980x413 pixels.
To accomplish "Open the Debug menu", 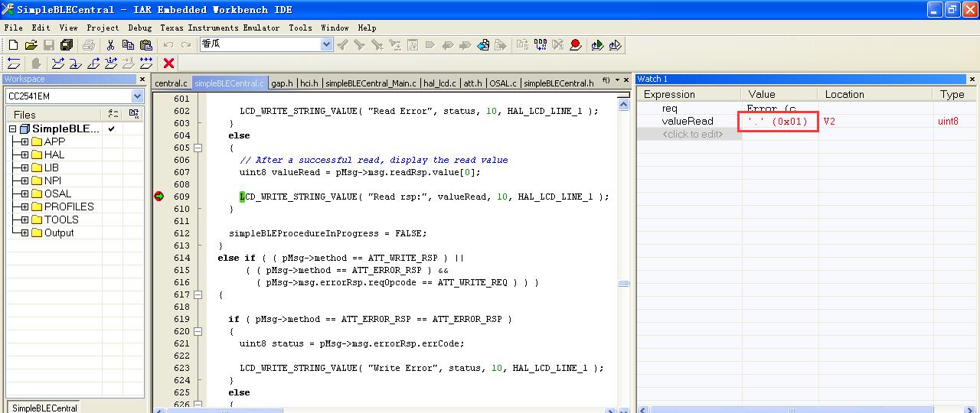I will click(140, 28).
